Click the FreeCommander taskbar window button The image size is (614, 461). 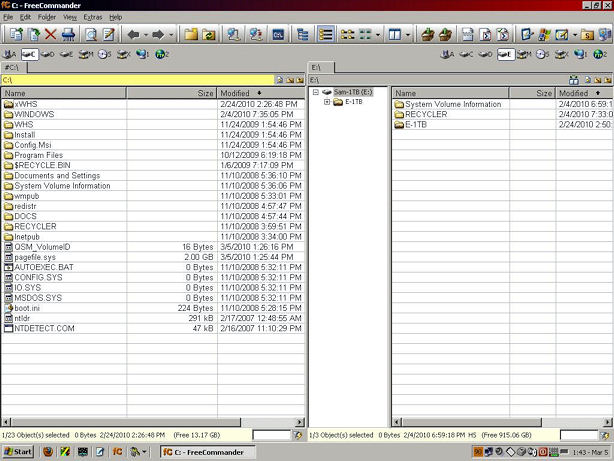click(x=207, y=452)
